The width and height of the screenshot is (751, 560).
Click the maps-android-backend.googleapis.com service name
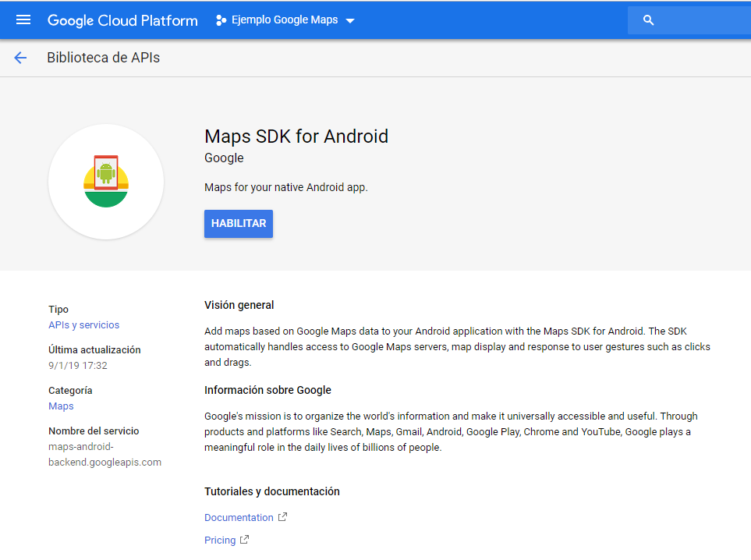click(x=105, y=454)
